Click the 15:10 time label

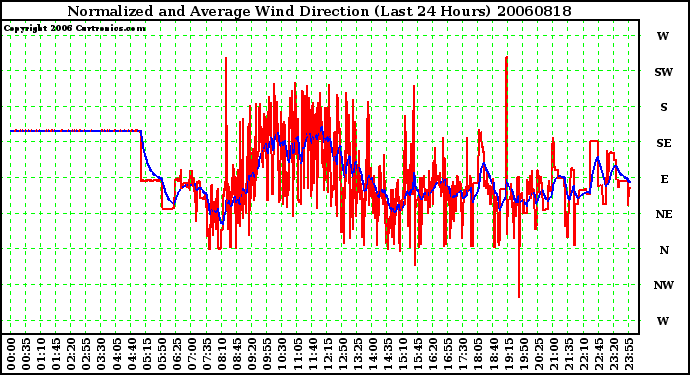point(403,354)
